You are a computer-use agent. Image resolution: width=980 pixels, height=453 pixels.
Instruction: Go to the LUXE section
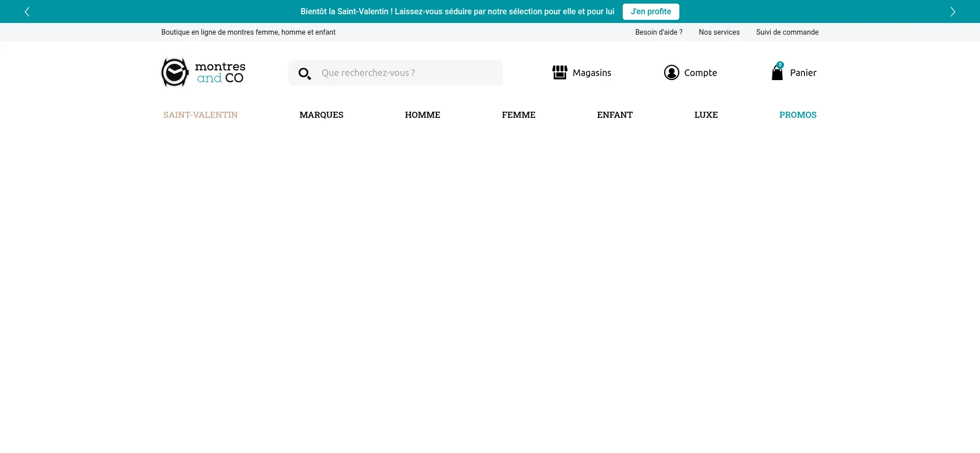click(x=706, y=115)
